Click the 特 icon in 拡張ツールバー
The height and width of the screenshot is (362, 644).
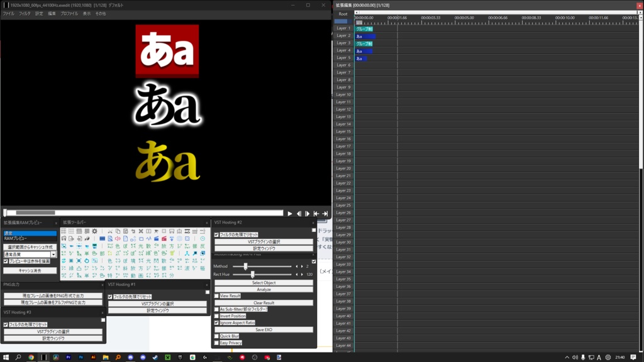coord(110,275)
